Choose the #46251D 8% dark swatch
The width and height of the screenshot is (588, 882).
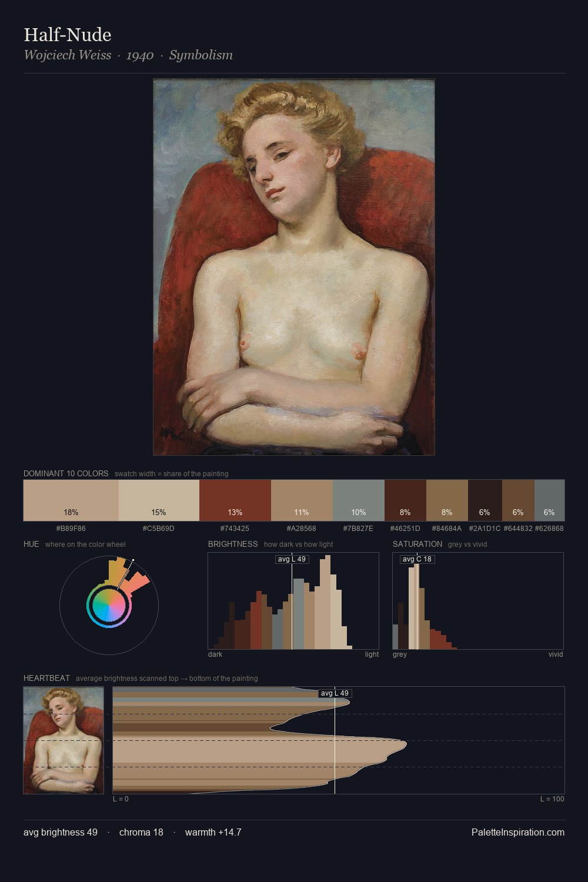405,500
